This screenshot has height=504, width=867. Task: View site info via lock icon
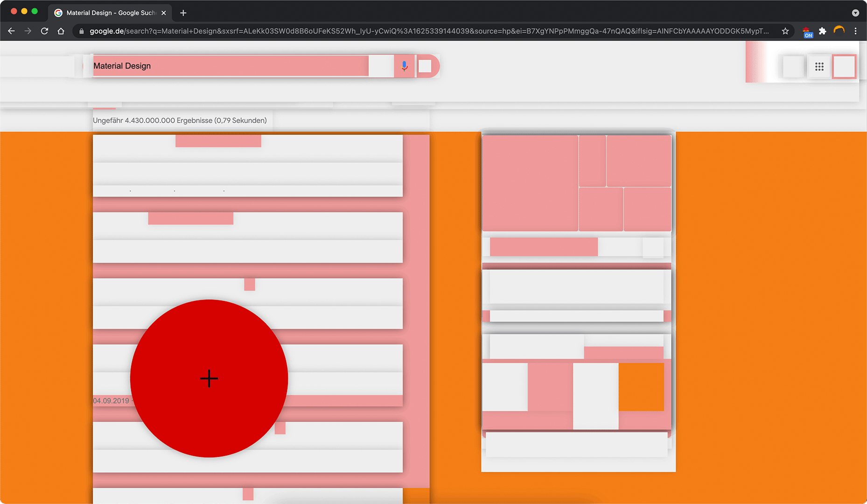82,31
